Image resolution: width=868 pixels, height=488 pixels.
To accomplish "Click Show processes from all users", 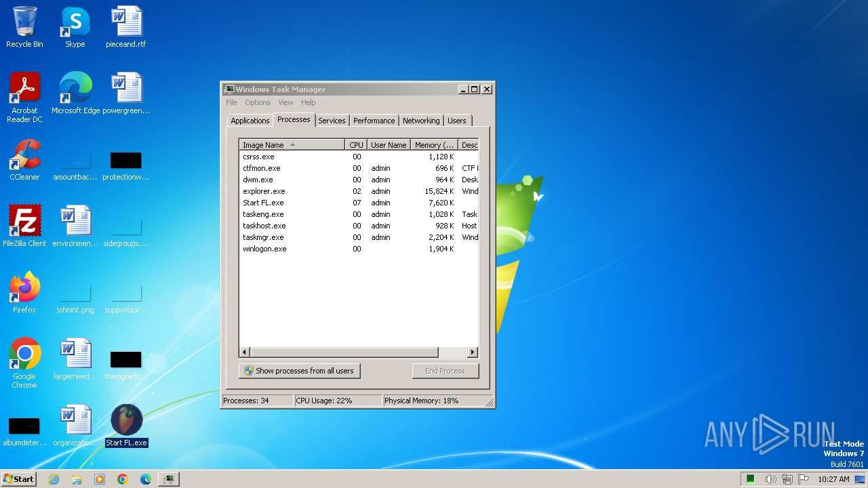I will click(299, 371).
